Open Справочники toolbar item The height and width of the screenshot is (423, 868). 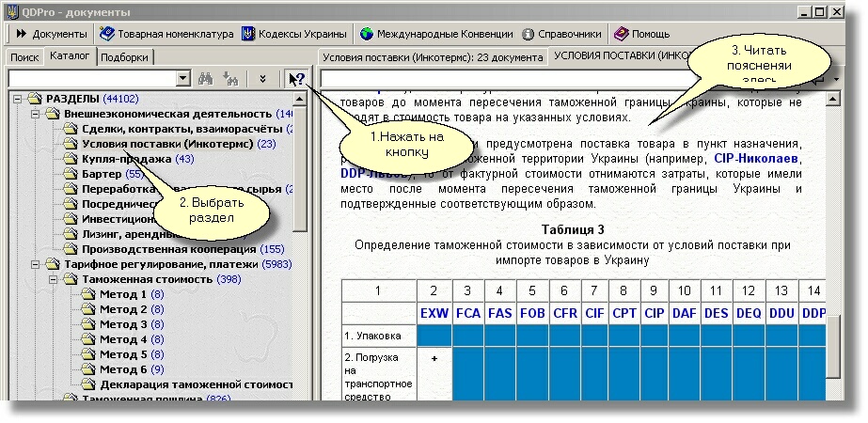(563, 34)
